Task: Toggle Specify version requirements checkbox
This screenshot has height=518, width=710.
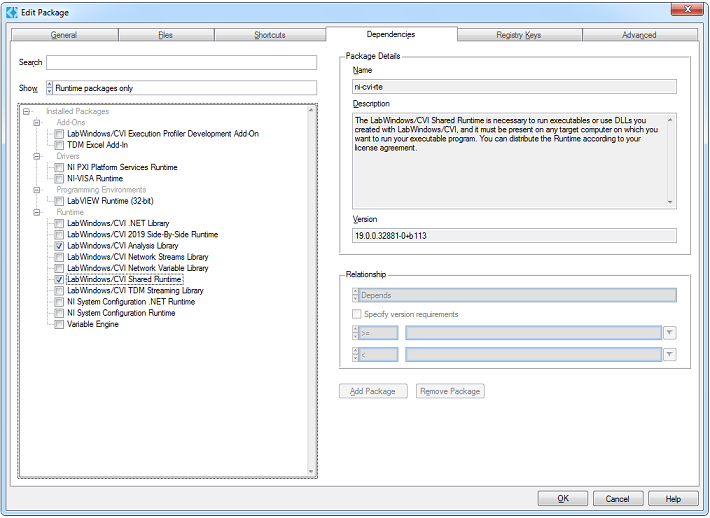Action: tap(357, 314)
